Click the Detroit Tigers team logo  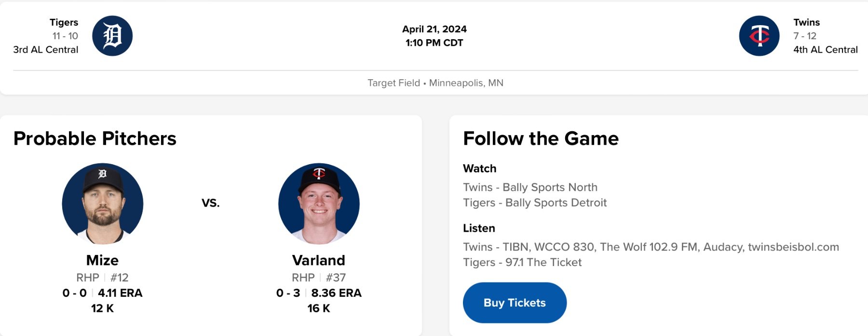112,36
